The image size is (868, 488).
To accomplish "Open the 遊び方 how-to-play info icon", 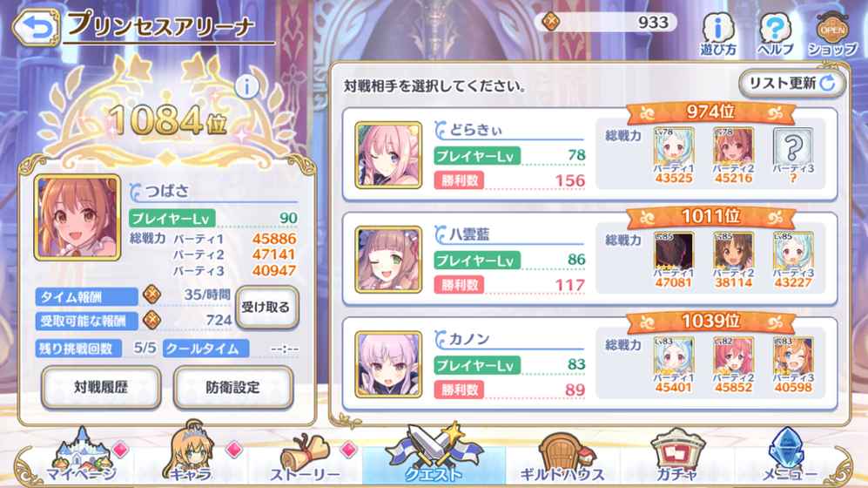I will click(718, 34).
